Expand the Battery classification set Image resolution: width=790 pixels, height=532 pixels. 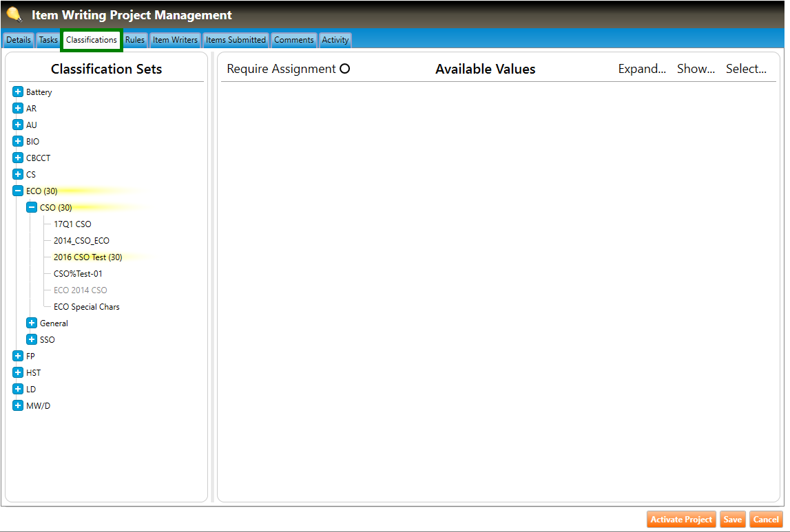point(18,92)
